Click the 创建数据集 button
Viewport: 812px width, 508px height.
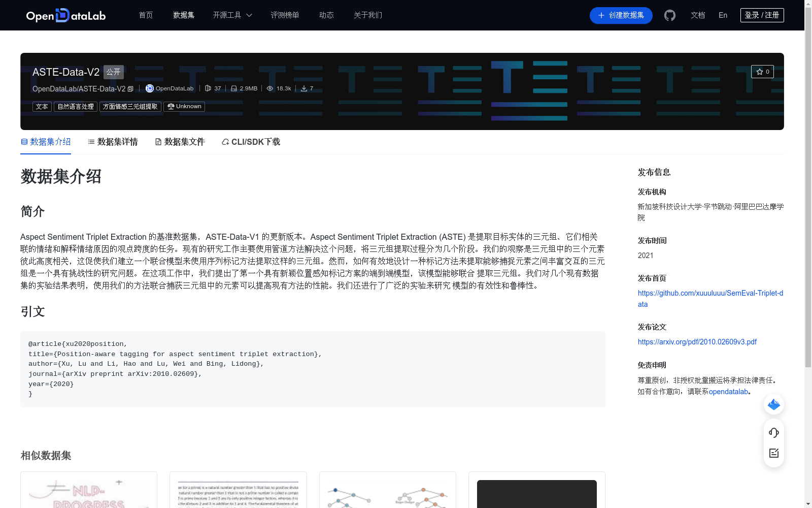tap(621, 15)
